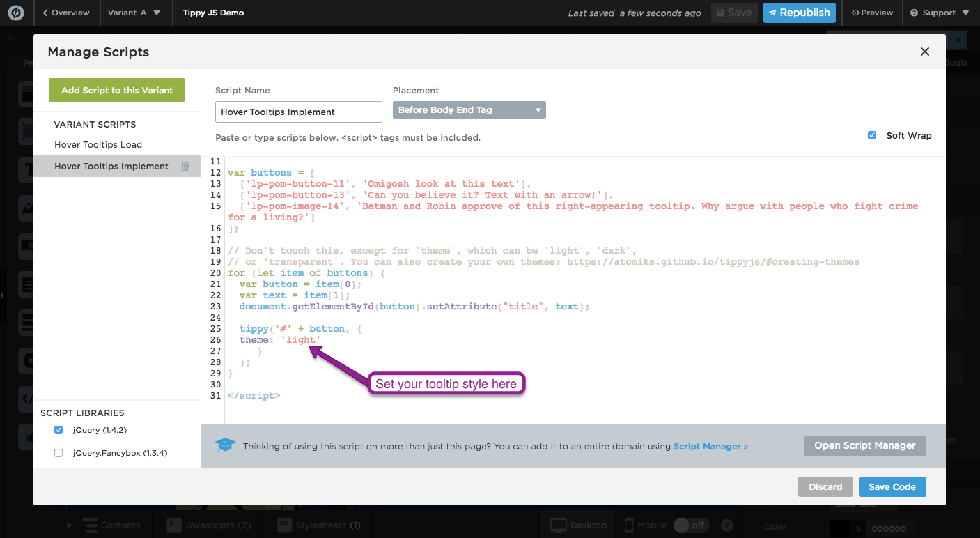
Task: Click the Script Name input field
Action: [x=298, y=112]
